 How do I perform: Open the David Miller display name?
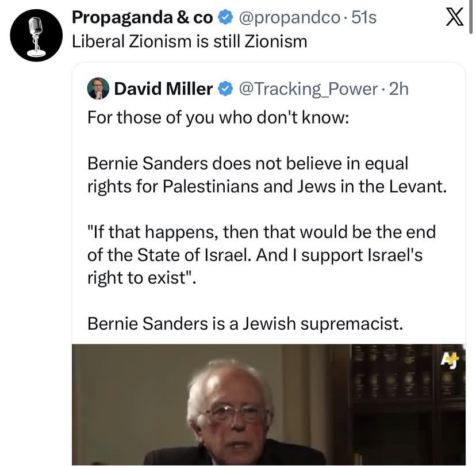coord(163,89)
